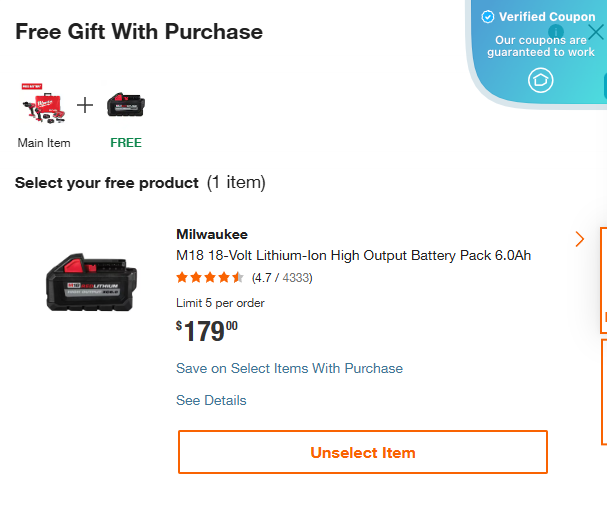Open the M18 18-Volt Battery Pack title link

pos(353,255)
